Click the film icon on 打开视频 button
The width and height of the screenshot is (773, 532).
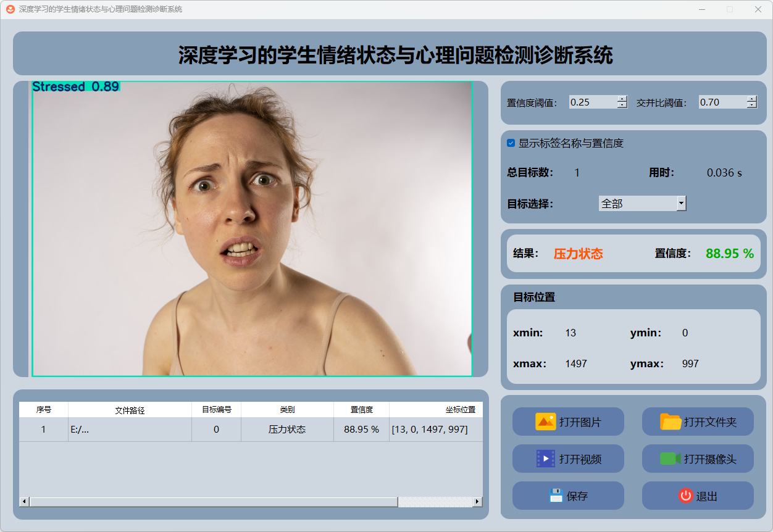point(546,459)
